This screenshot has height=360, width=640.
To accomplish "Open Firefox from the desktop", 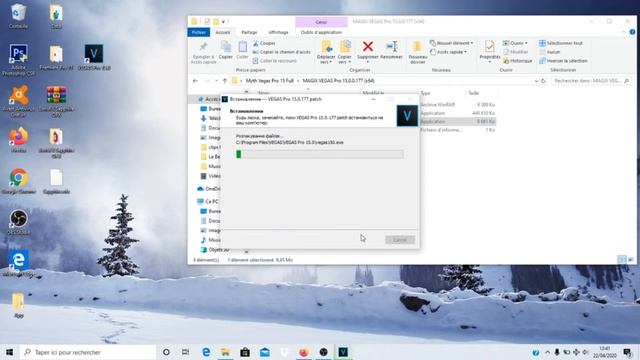I will (x=18, y=140).
